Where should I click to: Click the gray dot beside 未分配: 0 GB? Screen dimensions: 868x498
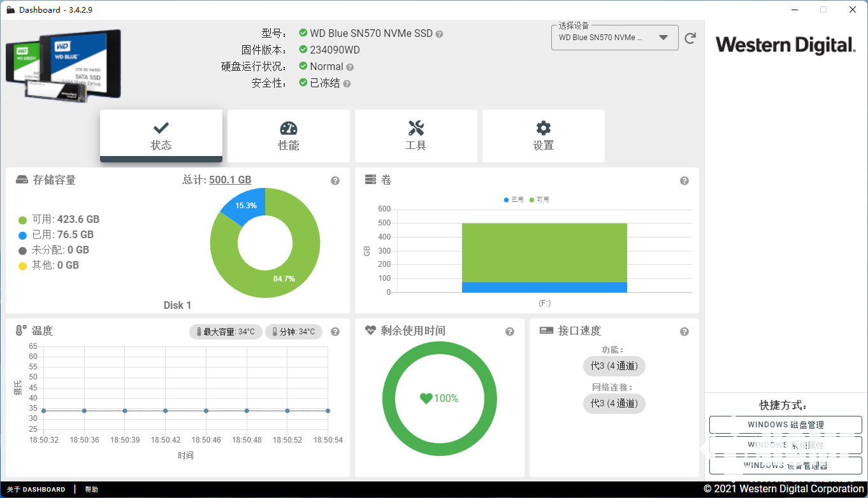[22, 251]
